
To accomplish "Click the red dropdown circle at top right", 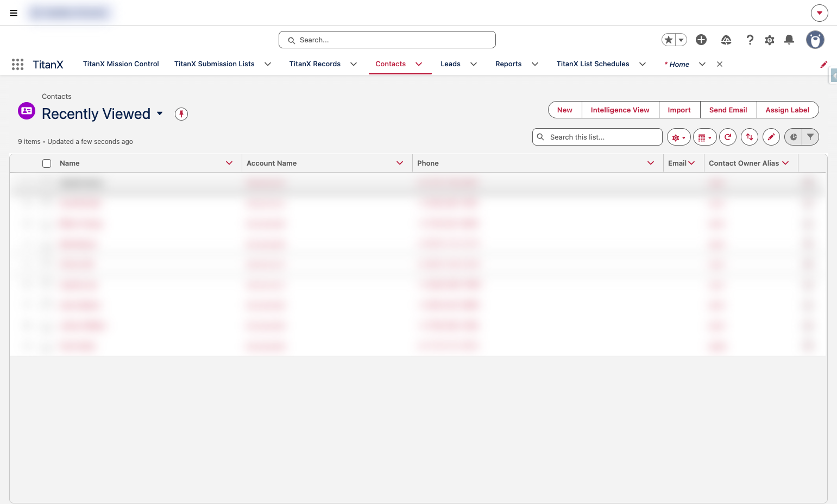I will [820, 13].
